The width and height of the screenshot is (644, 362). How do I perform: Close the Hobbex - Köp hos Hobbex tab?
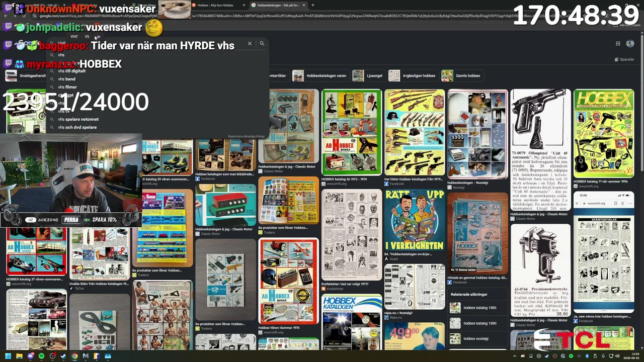coord(244,5)
